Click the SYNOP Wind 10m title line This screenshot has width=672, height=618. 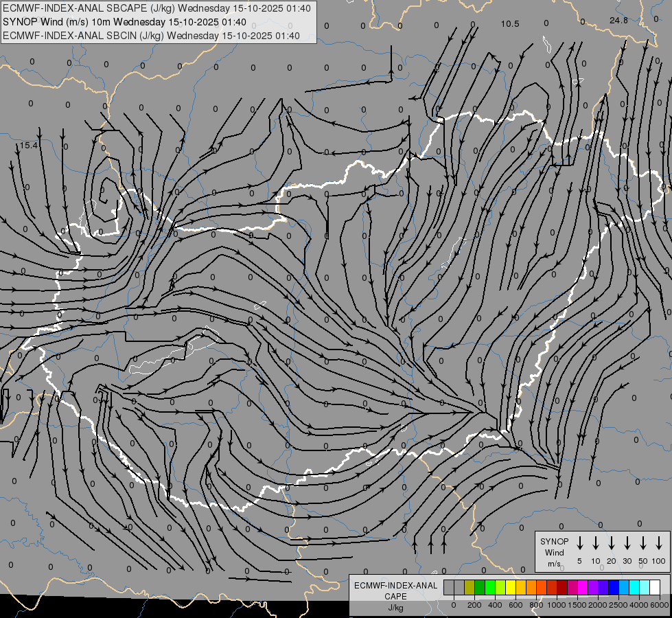point(124,22)
